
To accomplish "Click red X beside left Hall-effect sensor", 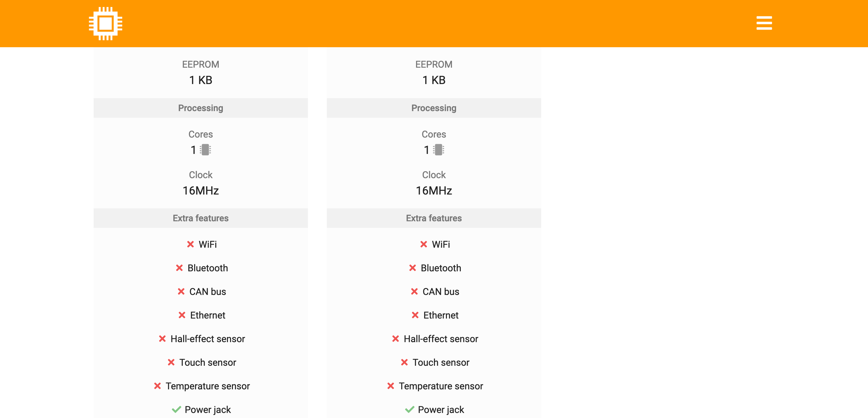I will (x=162, y=339).
